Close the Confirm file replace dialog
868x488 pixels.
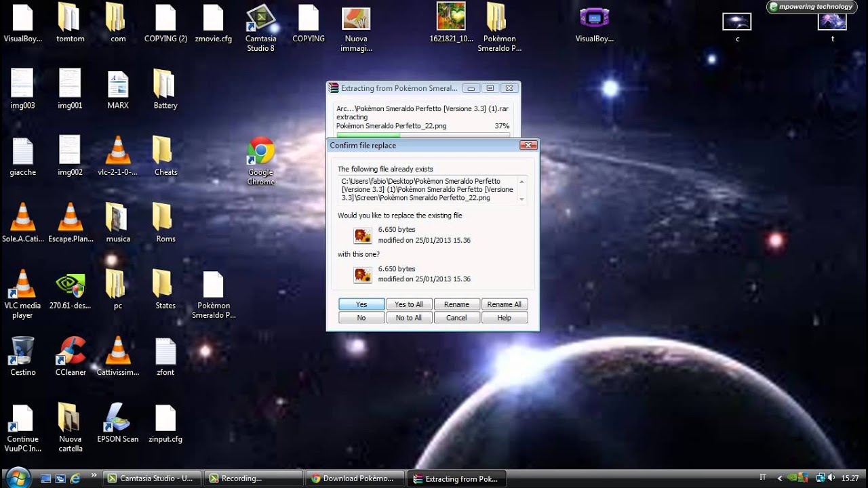(528, 145)
